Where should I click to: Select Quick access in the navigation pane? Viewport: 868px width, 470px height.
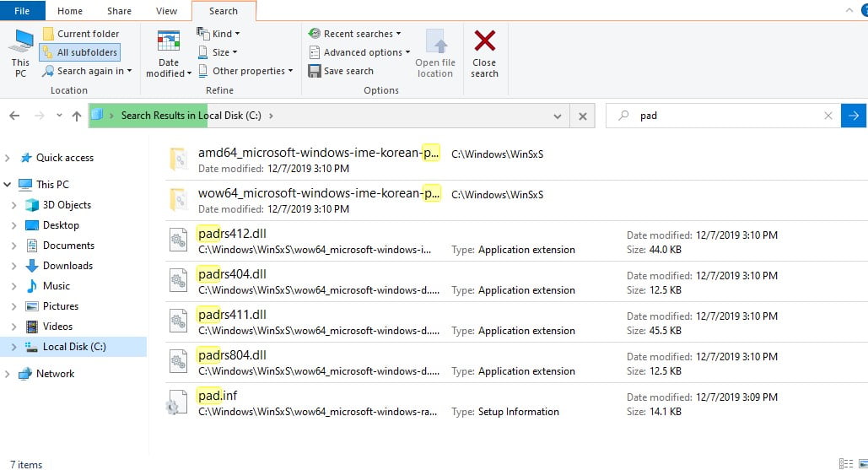tap(65, 158)
